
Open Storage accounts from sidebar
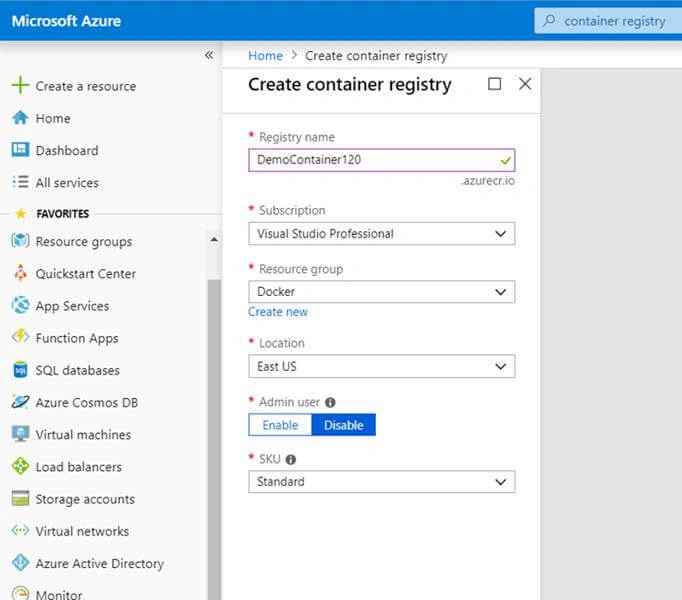pos(85,499)
